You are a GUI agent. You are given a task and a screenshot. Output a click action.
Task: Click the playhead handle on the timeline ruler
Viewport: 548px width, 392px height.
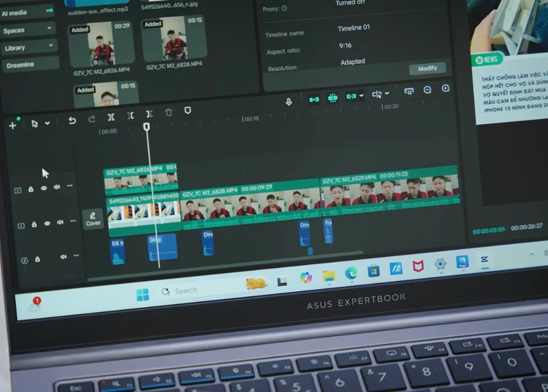tap(146, 127)
